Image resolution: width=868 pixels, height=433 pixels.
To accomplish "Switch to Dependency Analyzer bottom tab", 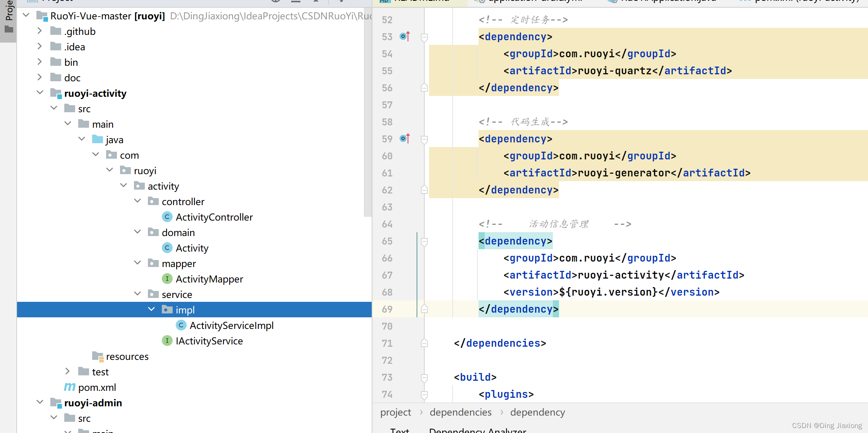I will [x=477, y=430].
